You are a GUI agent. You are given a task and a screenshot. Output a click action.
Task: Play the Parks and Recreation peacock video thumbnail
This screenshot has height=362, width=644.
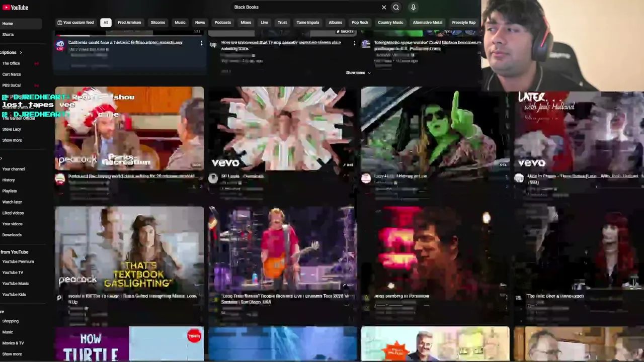(129, 128)
